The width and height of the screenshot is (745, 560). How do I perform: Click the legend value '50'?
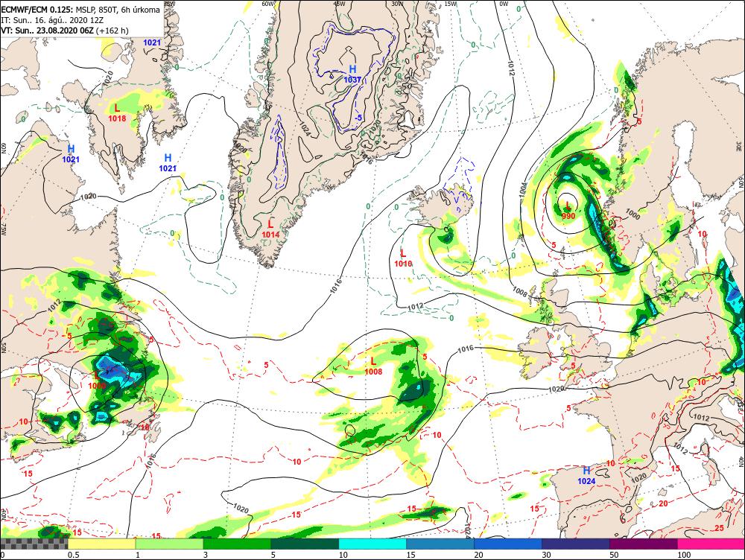click(614, 555)
